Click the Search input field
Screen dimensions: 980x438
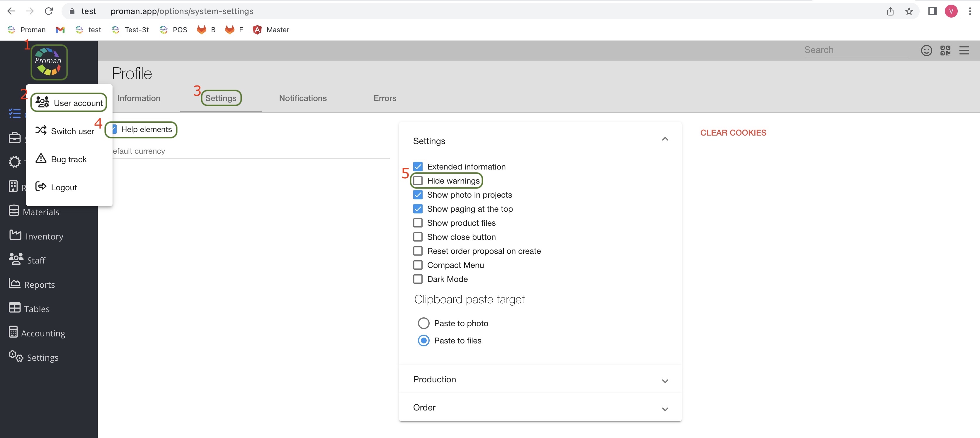point(855,50)
